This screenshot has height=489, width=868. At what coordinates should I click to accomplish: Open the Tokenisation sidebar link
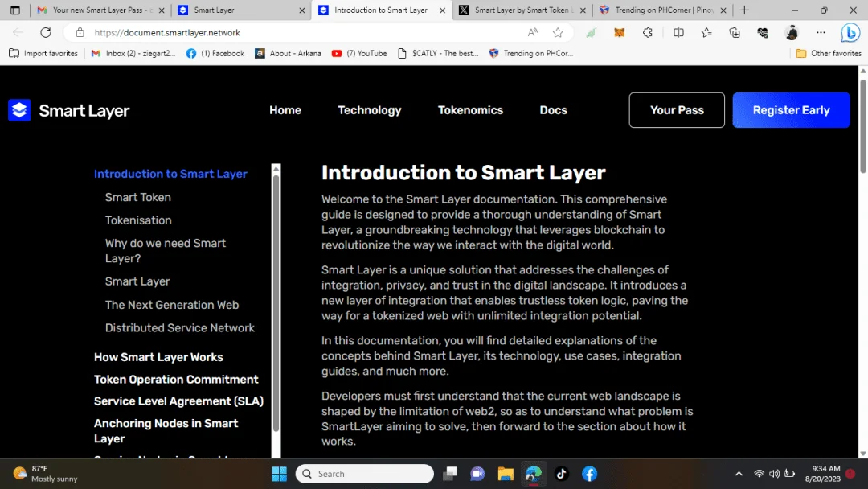coord(138,220)
